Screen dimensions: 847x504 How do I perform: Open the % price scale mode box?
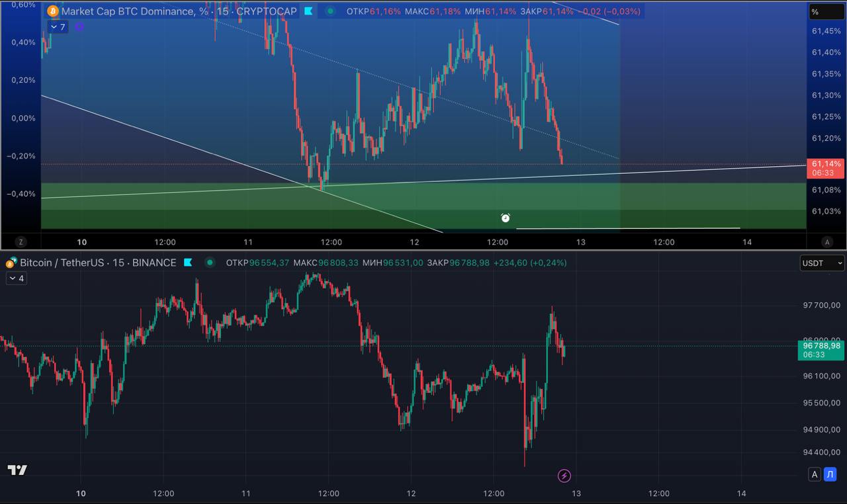pos(826,12)
